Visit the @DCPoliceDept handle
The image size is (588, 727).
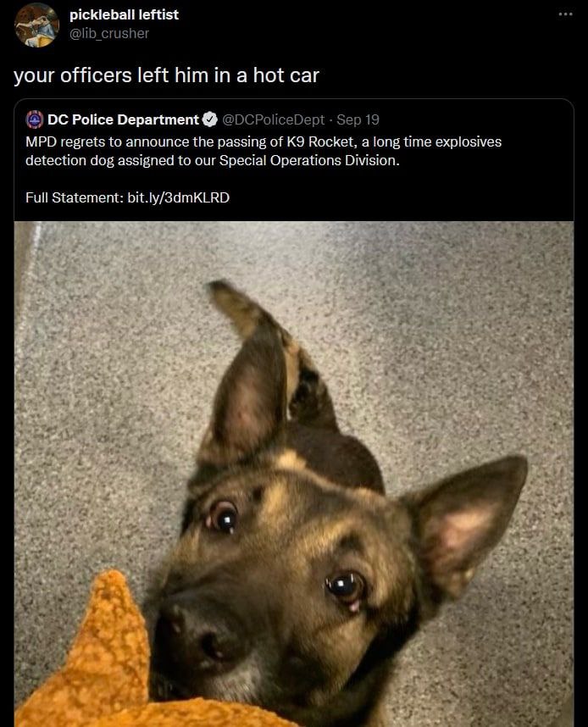tap(273, 119)
